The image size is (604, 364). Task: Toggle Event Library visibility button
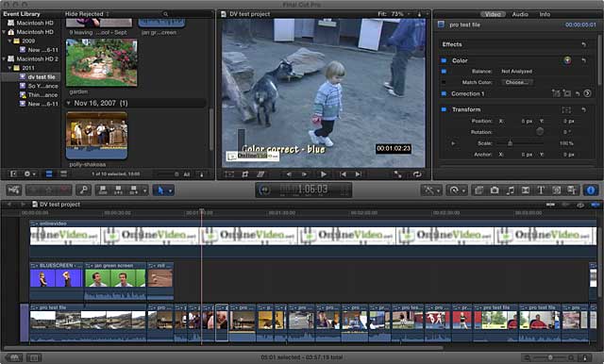[13, 174]
